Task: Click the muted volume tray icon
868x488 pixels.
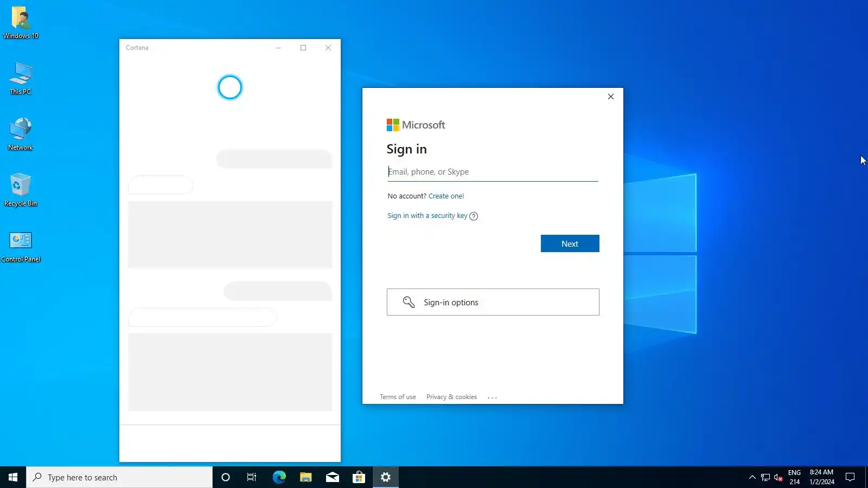Action: coord(778,477)
